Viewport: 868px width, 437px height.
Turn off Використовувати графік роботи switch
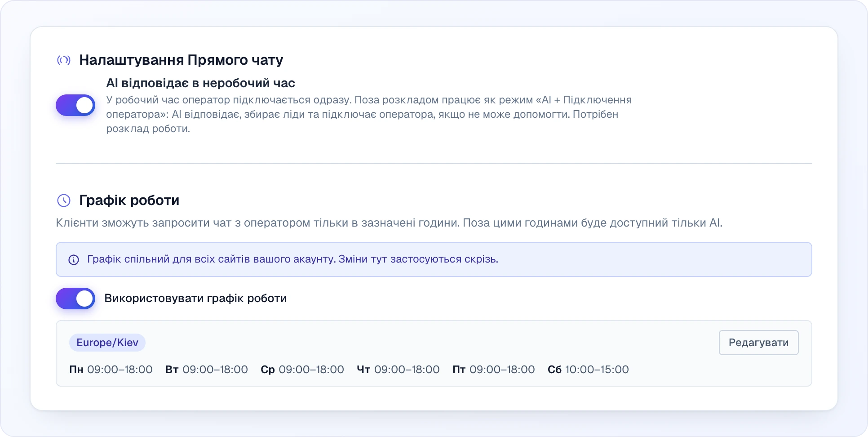75,299
